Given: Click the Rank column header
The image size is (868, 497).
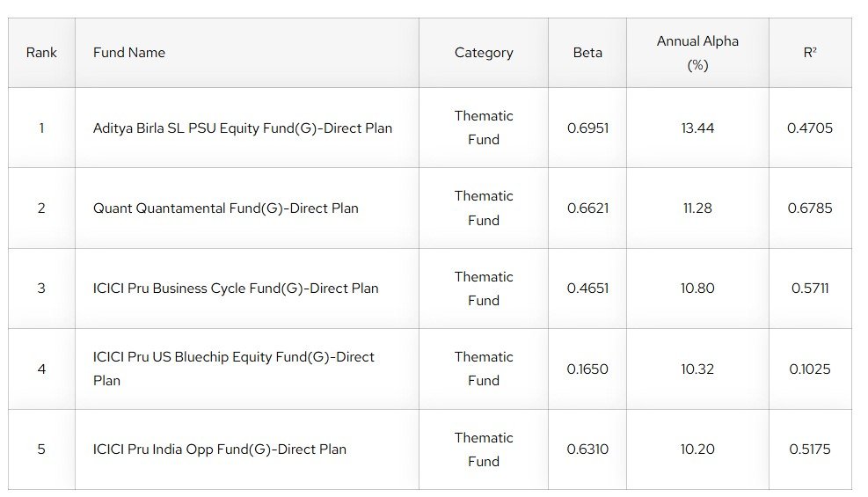Looking at the screenshot, I should click(x=41, y=53).
